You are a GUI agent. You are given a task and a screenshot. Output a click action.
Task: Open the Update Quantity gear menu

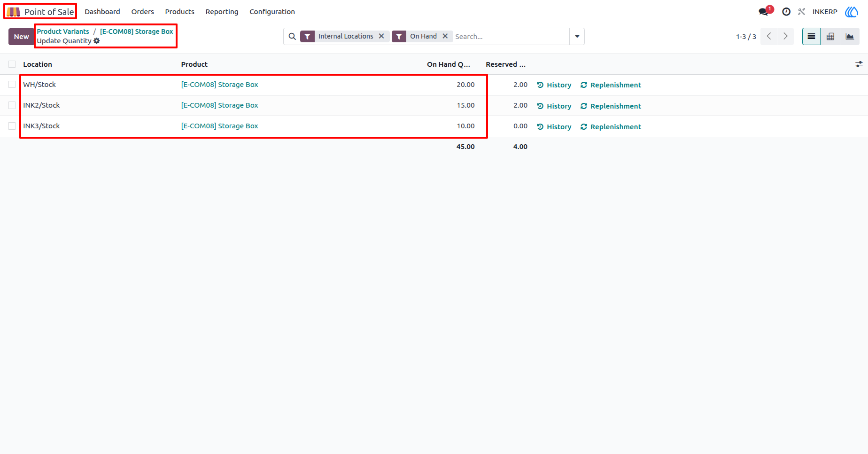(x=97, y=41)
